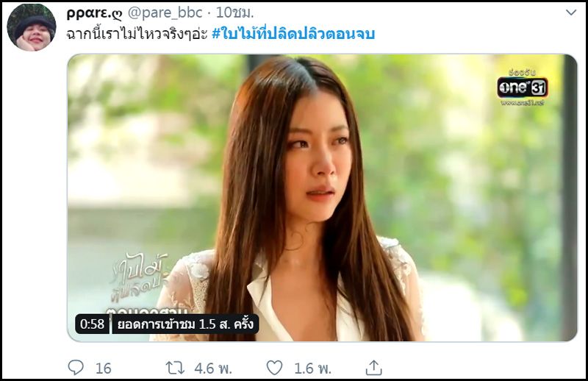Expand the tweet options chevron

(571, 13)
